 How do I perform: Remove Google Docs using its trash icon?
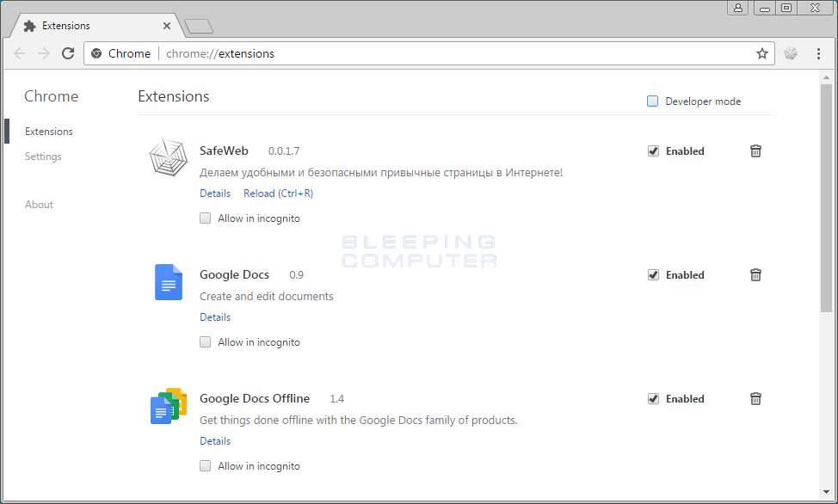click(755, 275)
